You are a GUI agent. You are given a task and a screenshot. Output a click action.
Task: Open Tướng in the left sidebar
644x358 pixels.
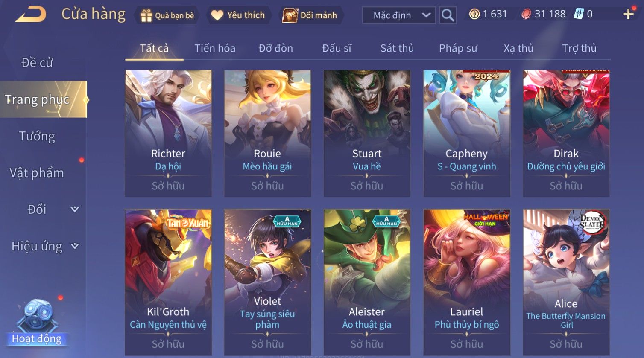tap(37, 136)
